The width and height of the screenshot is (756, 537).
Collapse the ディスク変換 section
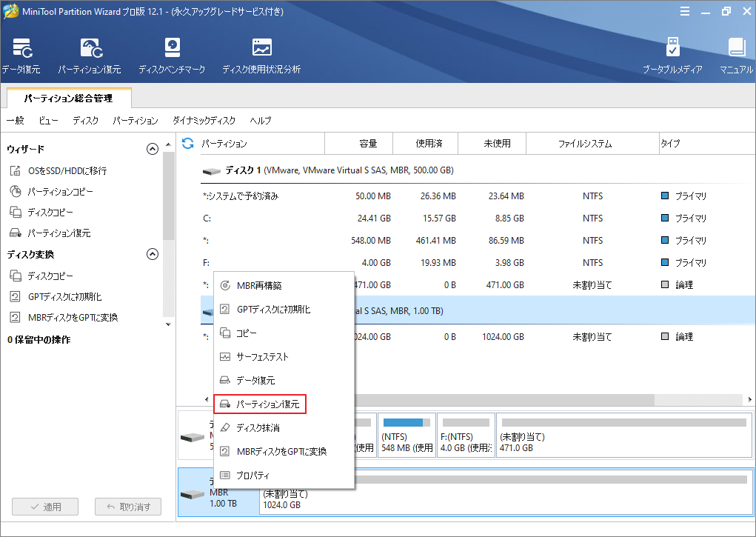(x=153, y=254)
